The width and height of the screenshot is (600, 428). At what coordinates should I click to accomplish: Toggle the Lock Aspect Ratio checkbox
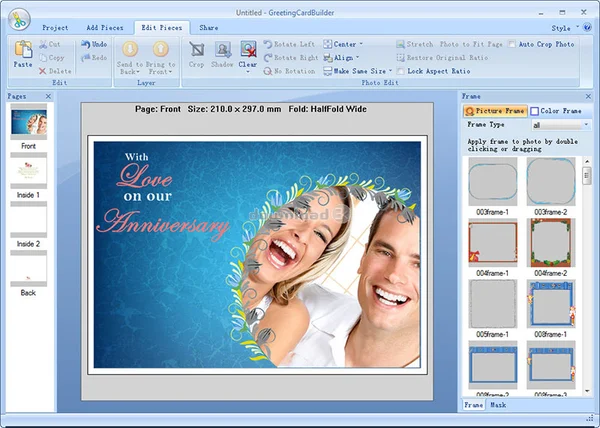[x=401, y=71]
